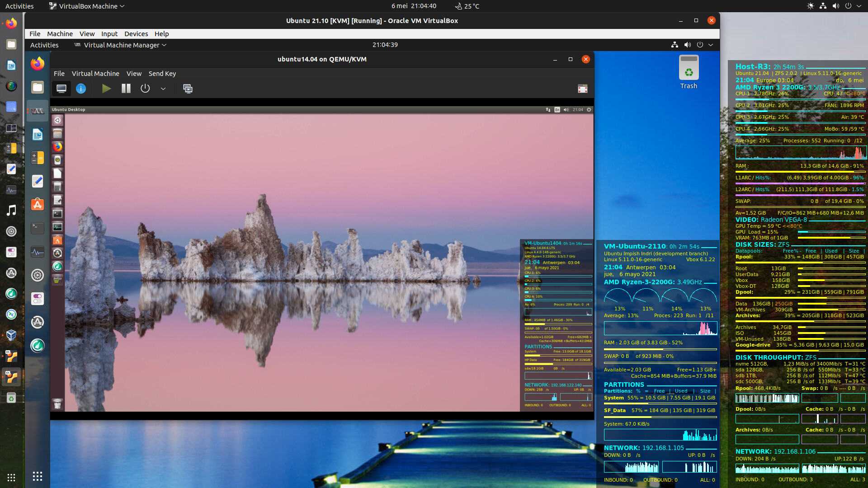
Task: Launch LibreOffice Writer from the host dock
Action: pyautogui.click(x=11, y=65)
